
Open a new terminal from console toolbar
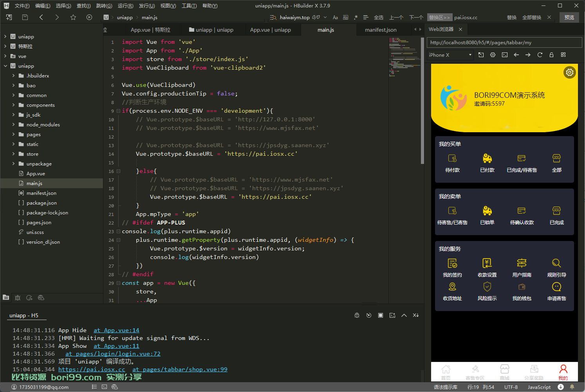392,315
